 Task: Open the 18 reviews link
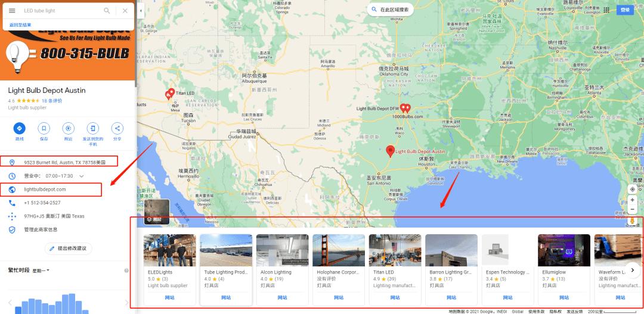pos(52,101)
